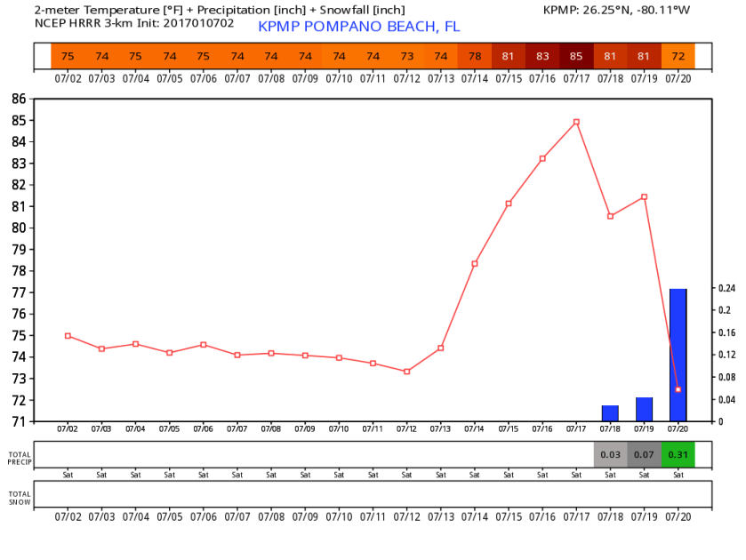The image size is (746, 560).
Task: Select the temperature data point near 78°F
Action: tap(475, 264)
